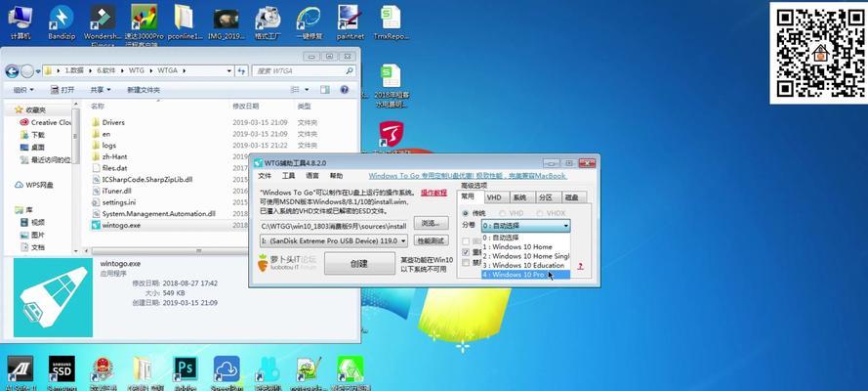Click 浏览... browse button
Image resolution: width=868 pixels, height=391 pixels.
(431, 223)
